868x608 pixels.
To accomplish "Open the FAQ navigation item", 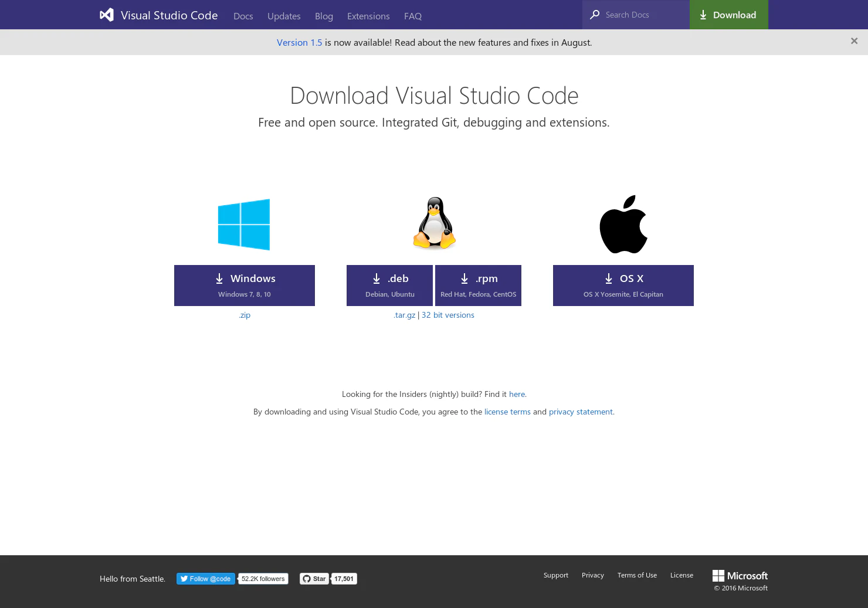I will pyautogui.click(x=413, y=16).
